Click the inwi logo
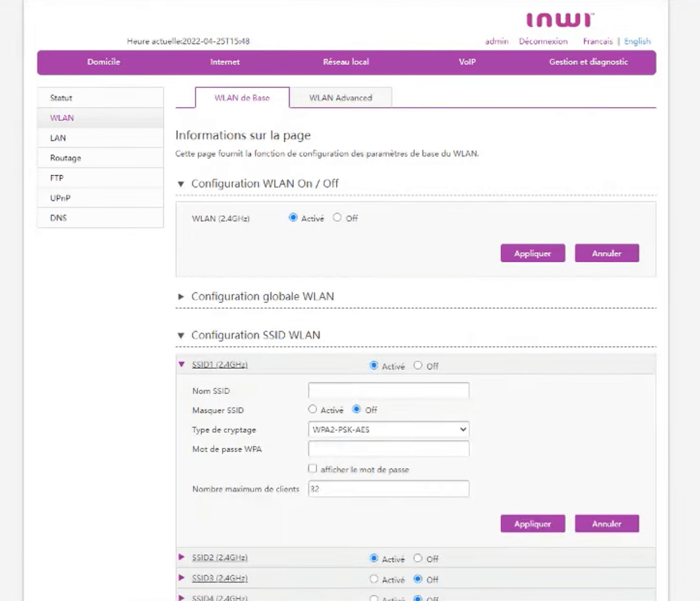The width and height of the screenshot is (700, 601). [560, 20]
